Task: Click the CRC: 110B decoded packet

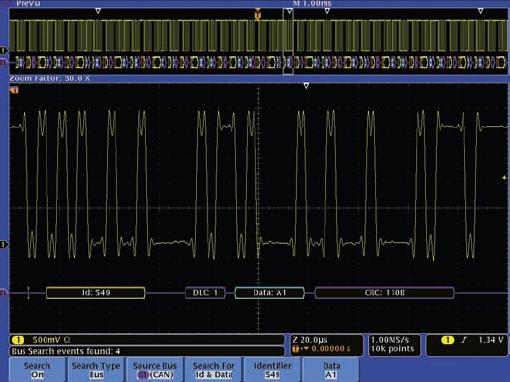Action: (x=385, y=293)
